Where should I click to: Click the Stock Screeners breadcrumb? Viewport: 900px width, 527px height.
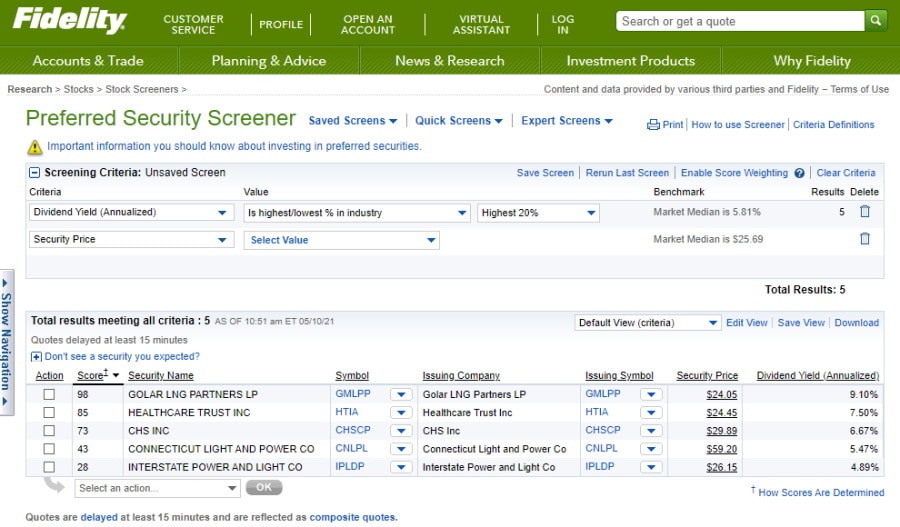(x=142, y=90)
